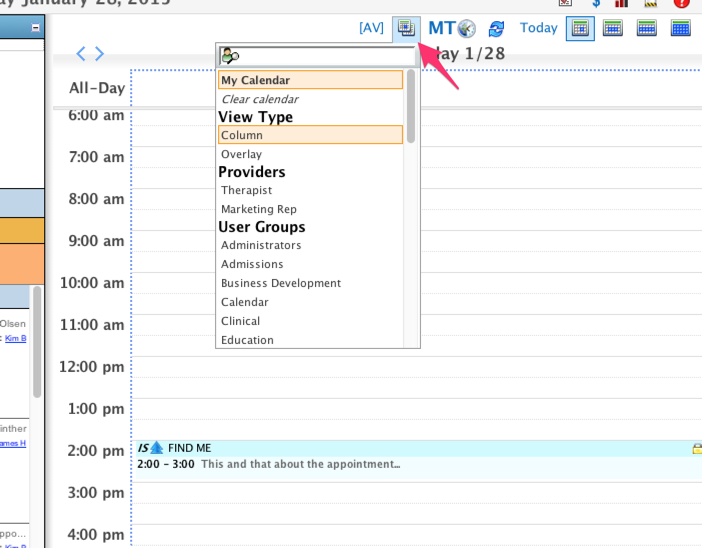Focus the user search field in dropdown

[x=317, y=56]
